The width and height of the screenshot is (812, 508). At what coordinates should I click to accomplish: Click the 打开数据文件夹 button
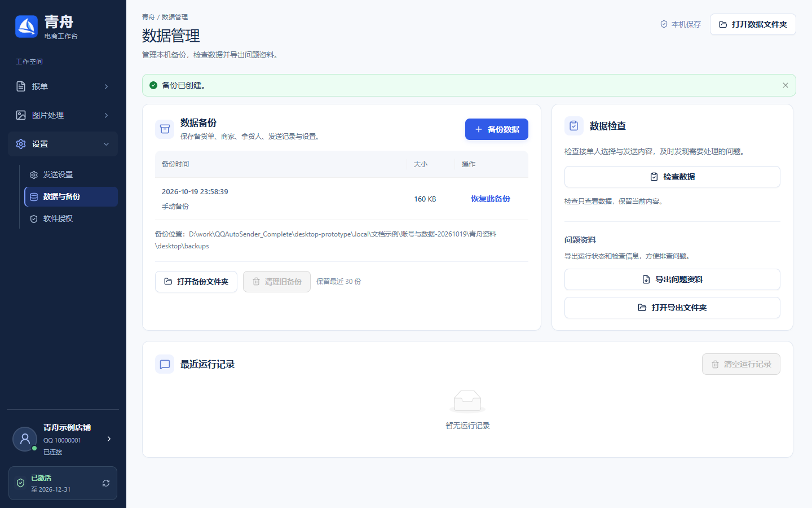click(753, 24)
